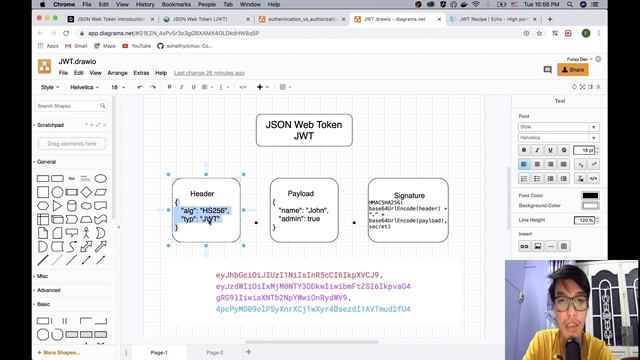This screenshot has width=640, height=360.
Task: Open the Arrange menu
Action: click(118, 73)
